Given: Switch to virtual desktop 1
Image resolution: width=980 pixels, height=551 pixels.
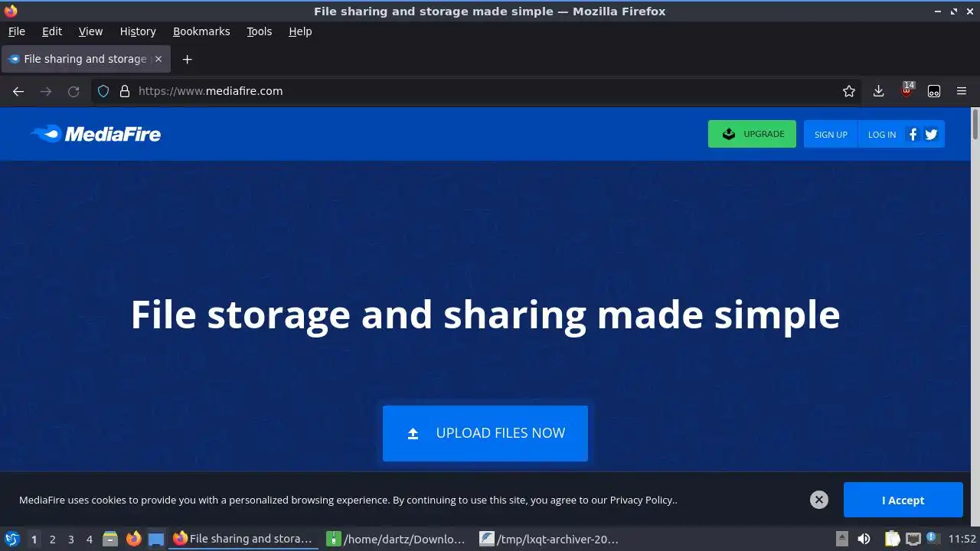Looking at the screenshot, I should tap(34, 539).
